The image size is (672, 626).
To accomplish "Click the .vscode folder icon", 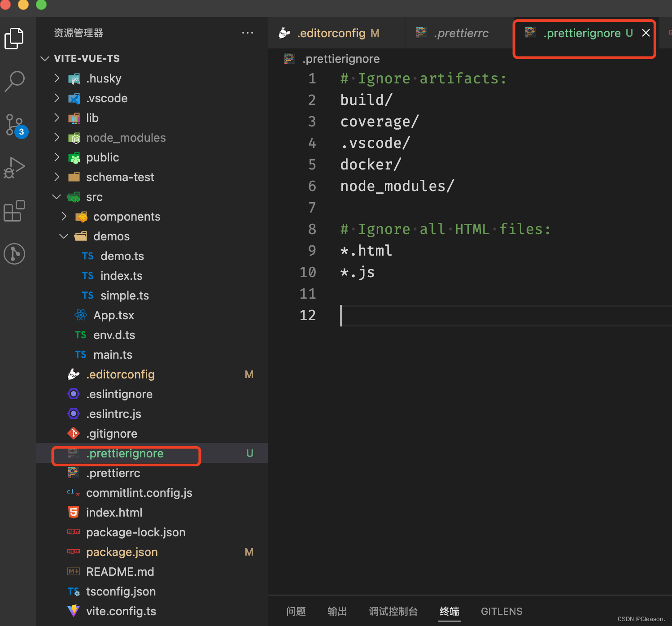I will pyautogui.click(x=74, y=98).
